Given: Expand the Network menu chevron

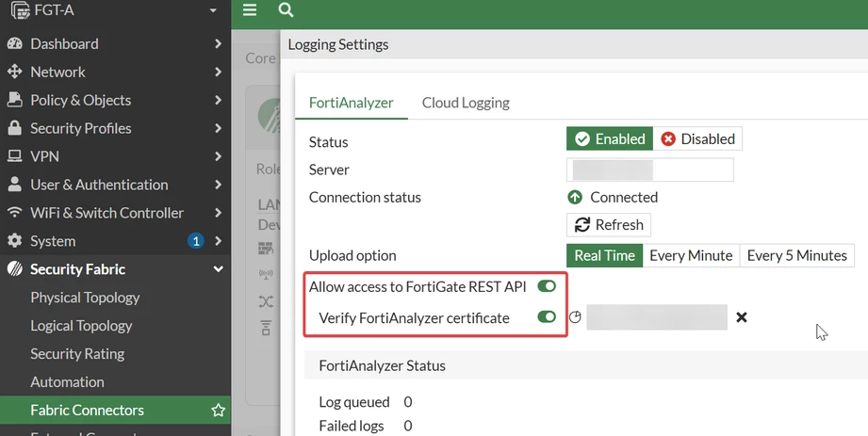Looking at the screenshot, I should (218, 72).
